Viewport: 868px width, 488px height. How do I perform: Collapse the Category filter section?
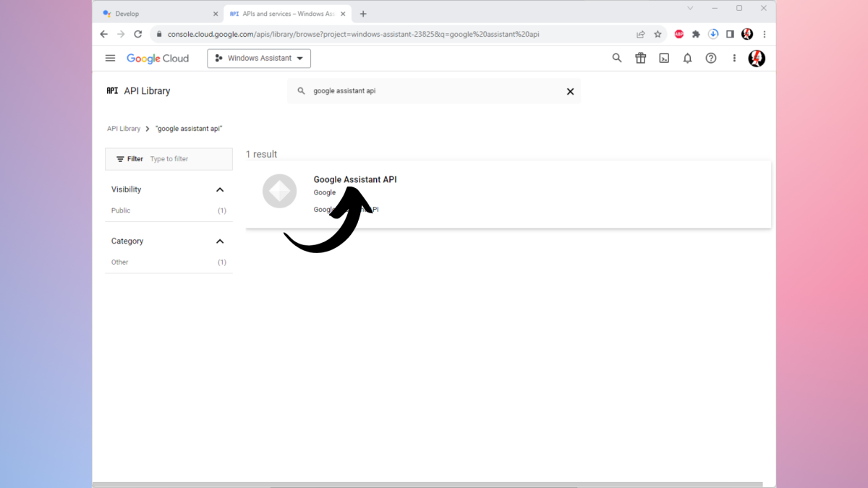pos(220,241)
